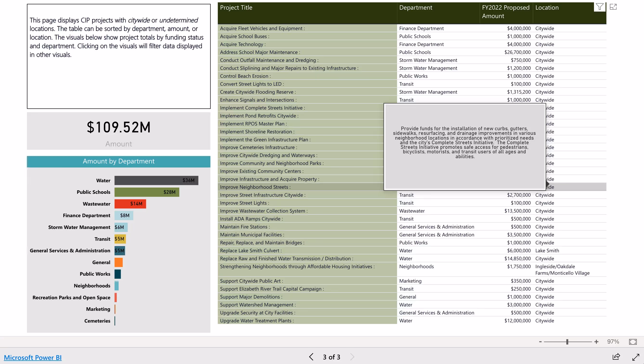Select the 'Acquire School Buses' row
Viewport: 644px width, 364px height.
(x=412, y=36)
